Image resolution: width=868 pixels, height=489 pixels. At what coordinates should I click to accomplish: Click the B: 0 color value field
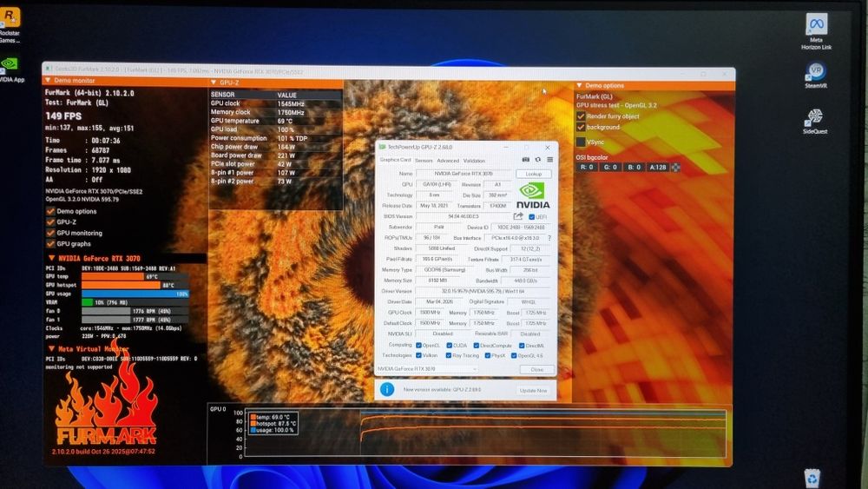[634, 168]
